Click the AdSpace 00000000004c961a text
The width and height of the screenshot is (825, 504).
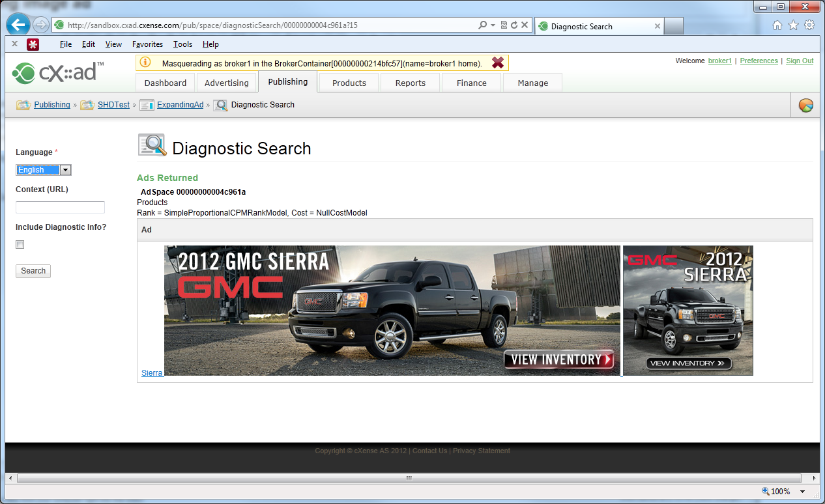point(193,192)
